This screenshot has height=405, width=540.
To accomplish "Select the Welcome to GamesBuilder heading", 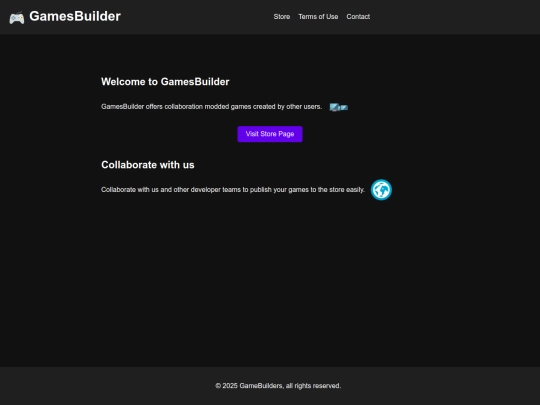I will click(x=165, y=82).
